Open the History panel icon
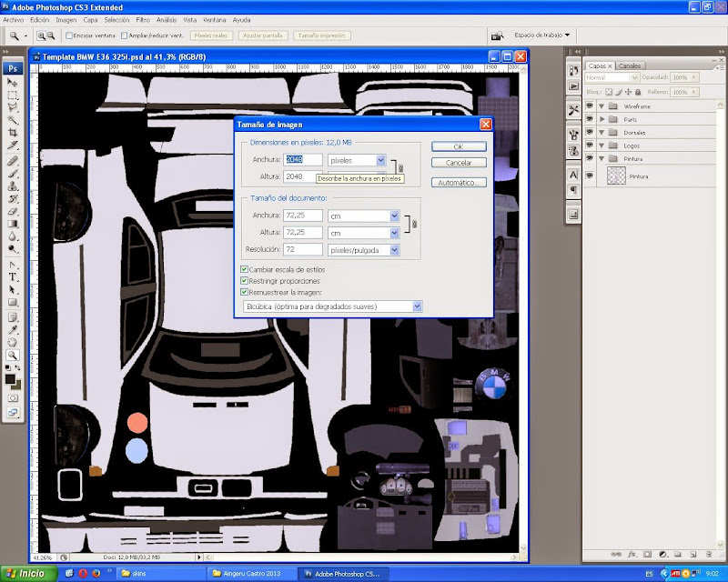 tap(574, 70)
